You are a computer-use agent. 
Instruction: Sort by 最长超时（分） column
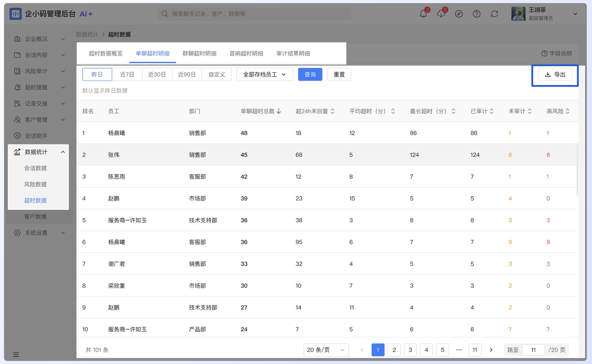tap(454, 111)
